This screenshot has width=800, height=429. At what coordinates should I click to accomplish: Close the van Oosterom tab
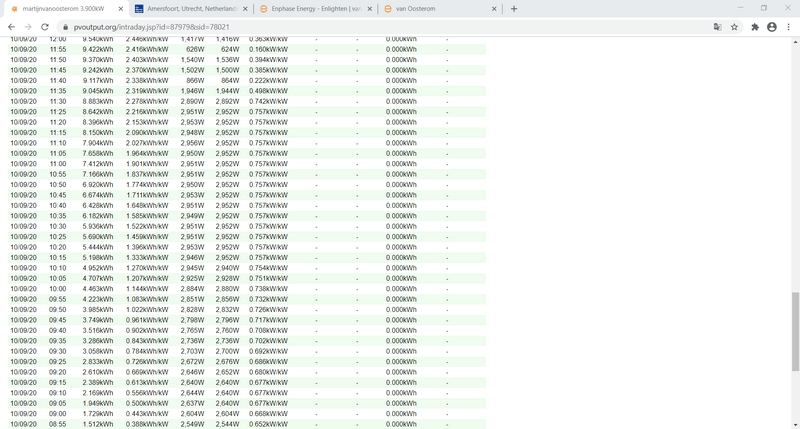tap(494, 9)
